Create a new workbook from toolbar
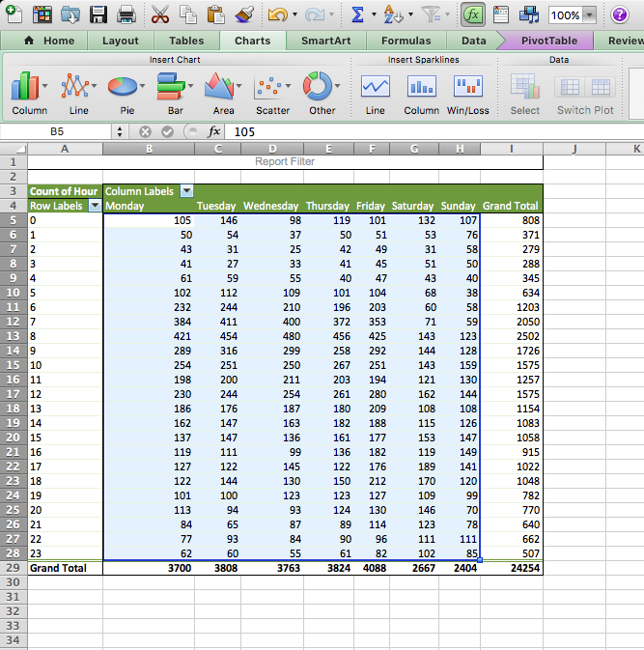 (x=14, y=14)
